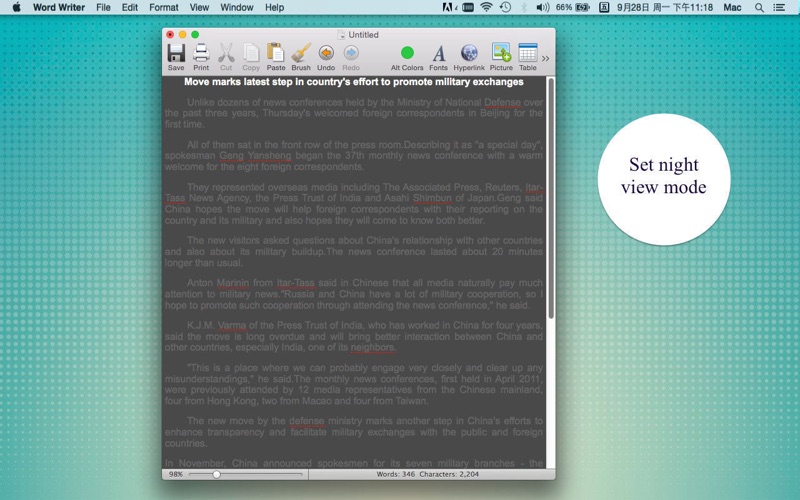Open Notification Center list icon
Viewport: 800px width, 500px height.
click(x=779, y=7)
